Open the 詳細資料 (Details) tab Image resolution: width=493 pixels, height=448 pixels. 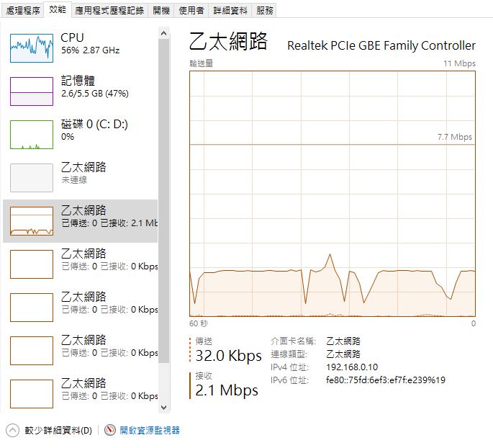pyautogui.click(x=230, y=11)
